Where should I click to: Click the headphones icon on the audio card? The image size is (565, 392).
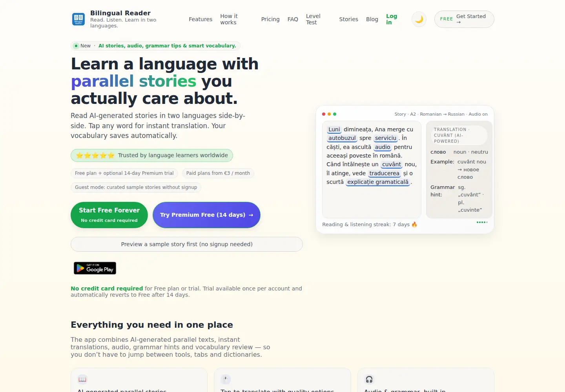(x=369, y=379)
